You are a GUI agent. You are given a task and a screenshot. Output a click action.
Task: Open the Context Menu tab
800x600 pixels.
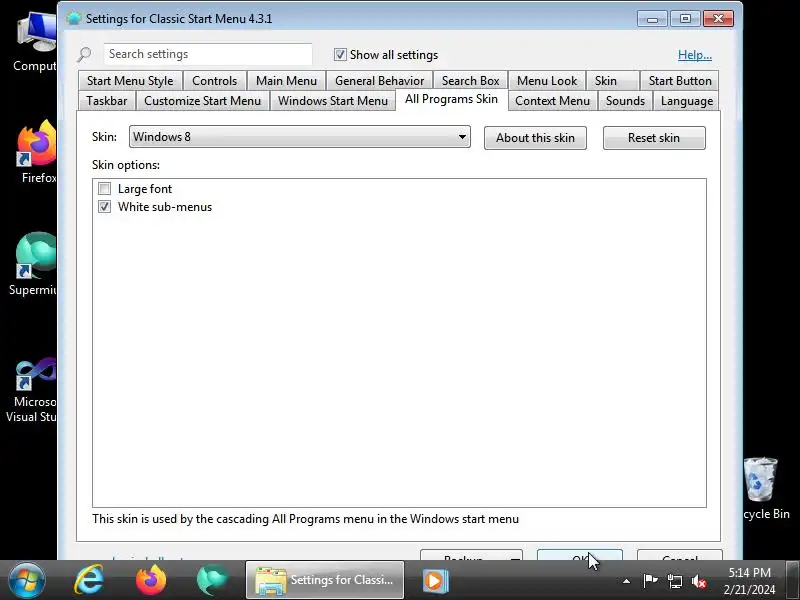tap(553, 101)
